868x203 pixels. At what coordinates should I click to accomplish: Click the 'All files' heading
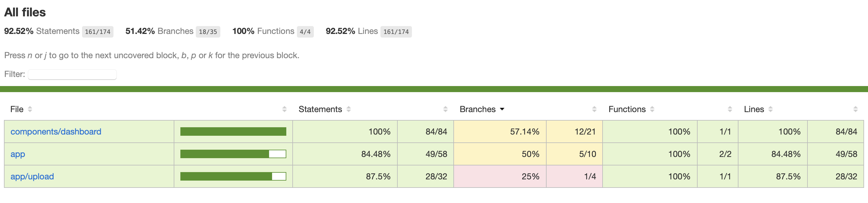click(25, 12)
